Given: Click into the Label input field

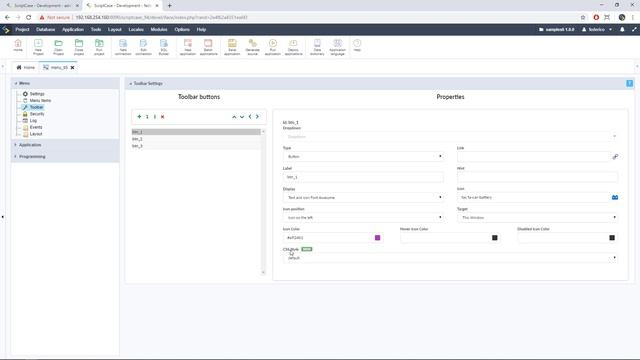Looking at the screenshot, I should pos(363,177).
